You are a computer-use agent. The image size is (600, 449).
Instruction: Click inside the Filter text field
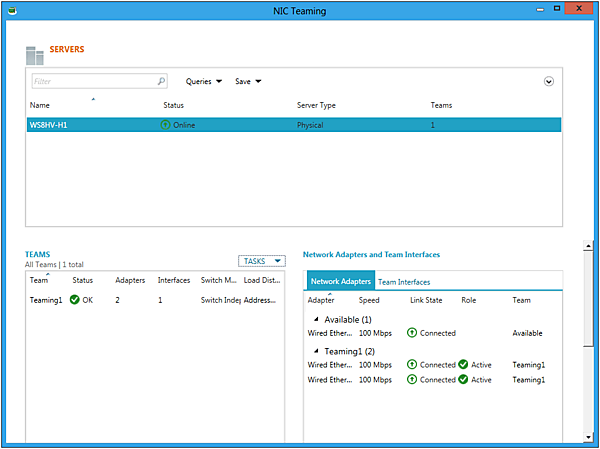[92, 82]
